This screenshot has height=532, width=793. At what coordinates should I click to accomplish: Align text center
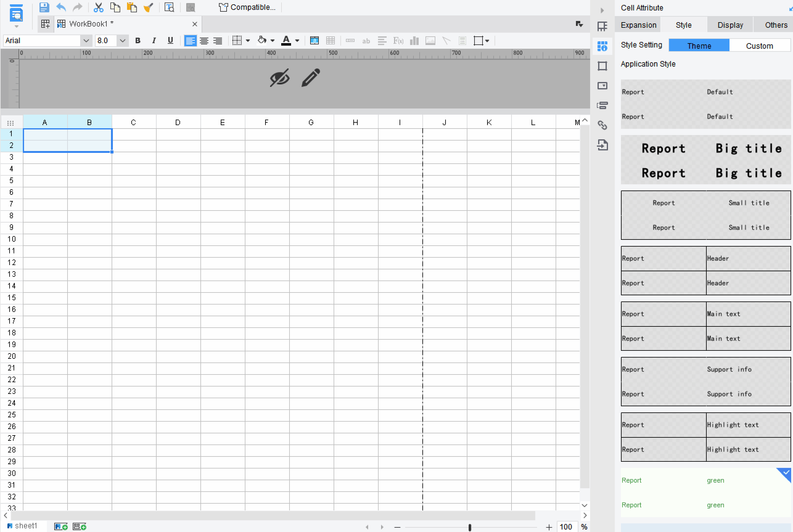(x=204, y=41)
